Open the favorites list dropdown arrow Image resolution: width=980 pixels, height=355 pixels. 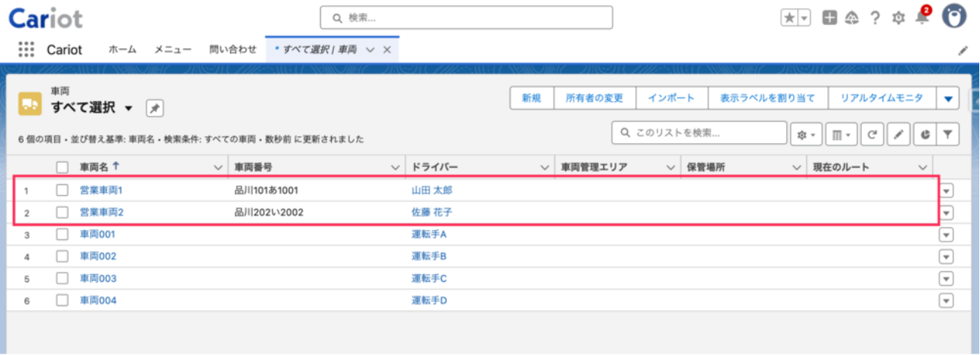coord(805,18)
